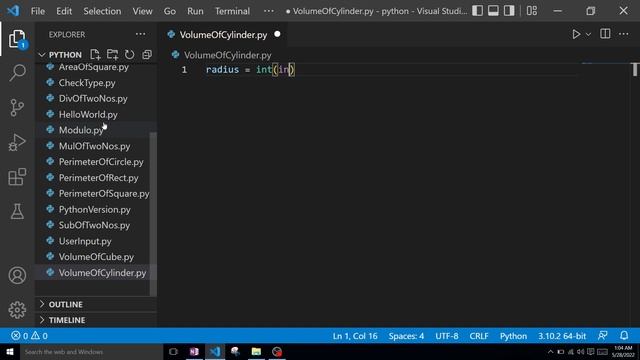The image size is (640, 360).
Task: Select the VolumeOfCylinder.py editor tab
Action: pyautogui.click(x=223, y=35)
